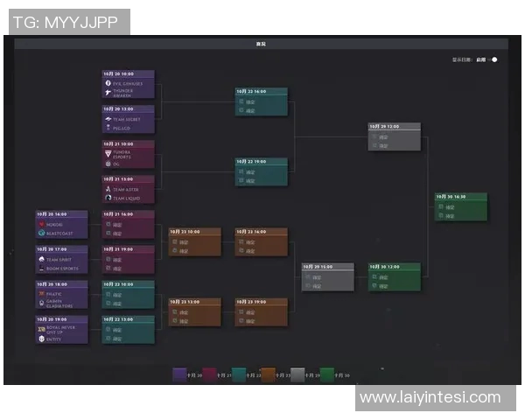This screenshot has height=420, width=525.
Task: Select the Team Spirit name
Action: [x=59, y=260]
